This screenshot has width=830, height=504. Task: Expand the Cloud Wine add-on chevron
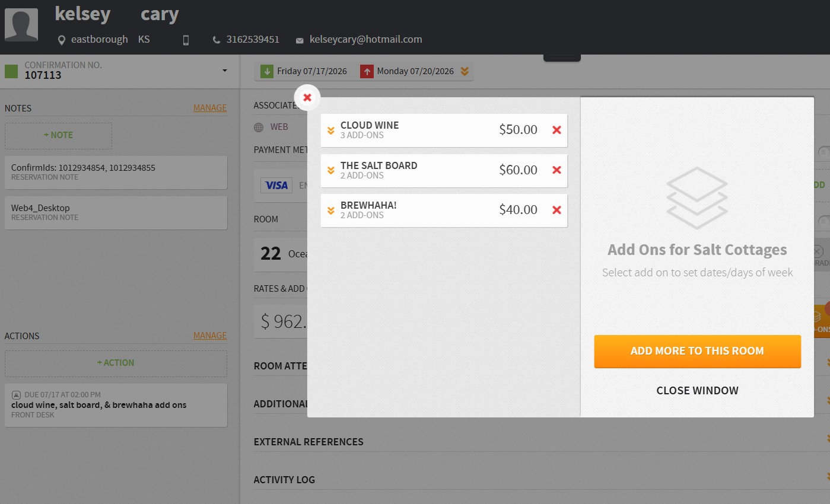(331, 130)
